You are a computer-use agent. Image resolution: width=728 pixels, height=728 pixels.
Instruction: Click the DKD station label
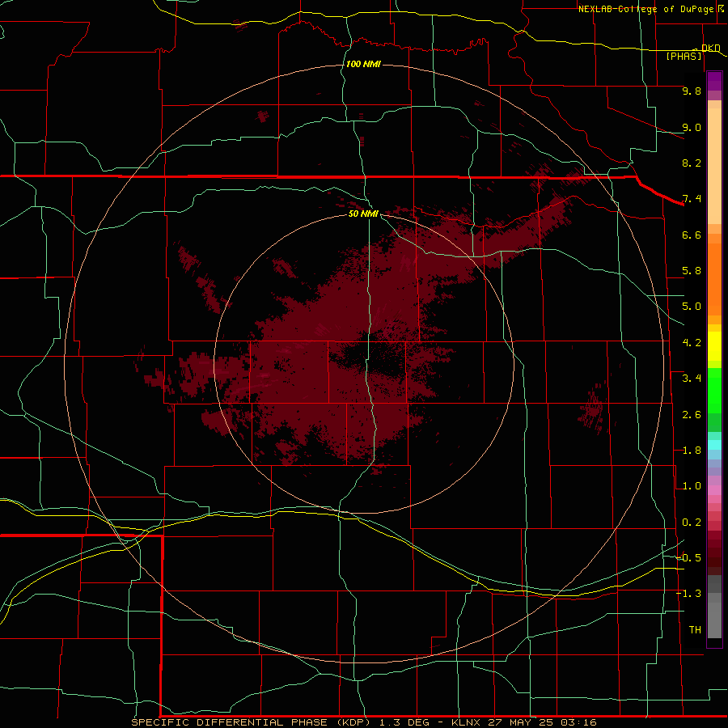[x=710, y=48]
